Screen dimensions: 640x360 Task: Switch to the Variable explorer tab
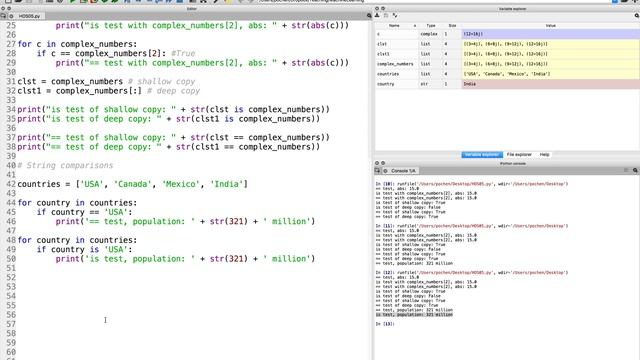pos(482,155)
